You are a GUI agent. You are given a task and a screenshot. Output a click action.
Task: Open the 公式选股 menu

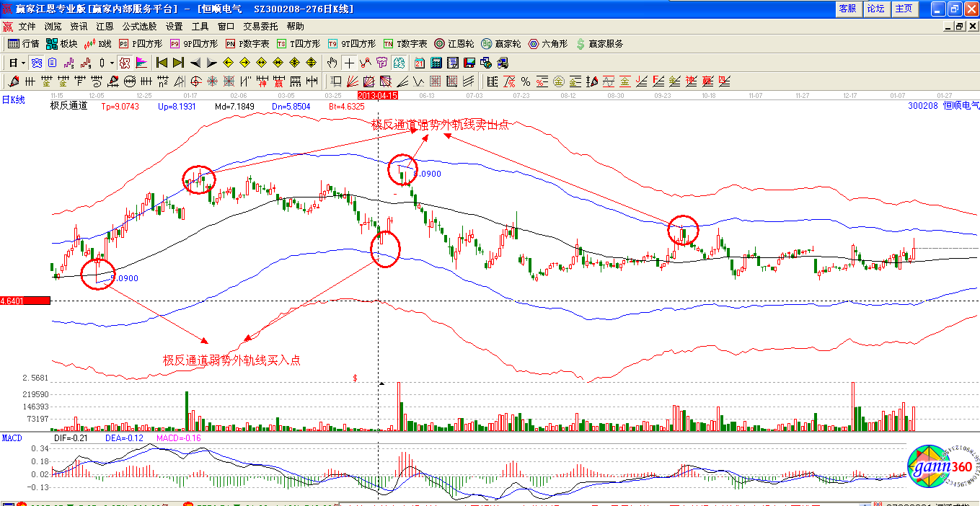click(139, 26)
